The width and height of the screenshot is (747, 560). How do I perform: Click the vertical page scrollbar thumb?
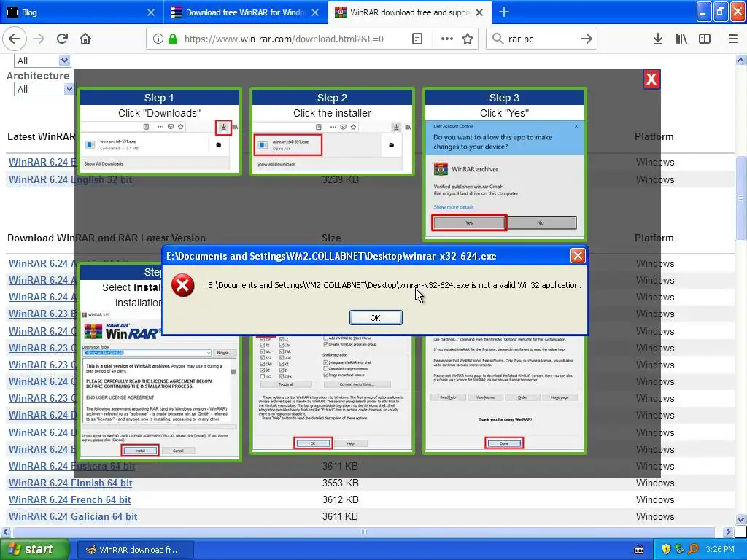pos(740,198)
